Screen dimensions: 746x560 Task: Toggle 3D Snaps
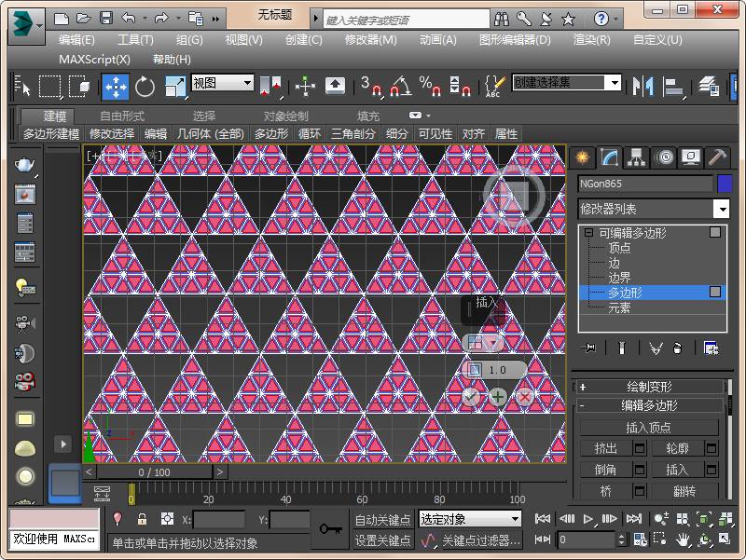pyautogui.click(x=371, y=87)
